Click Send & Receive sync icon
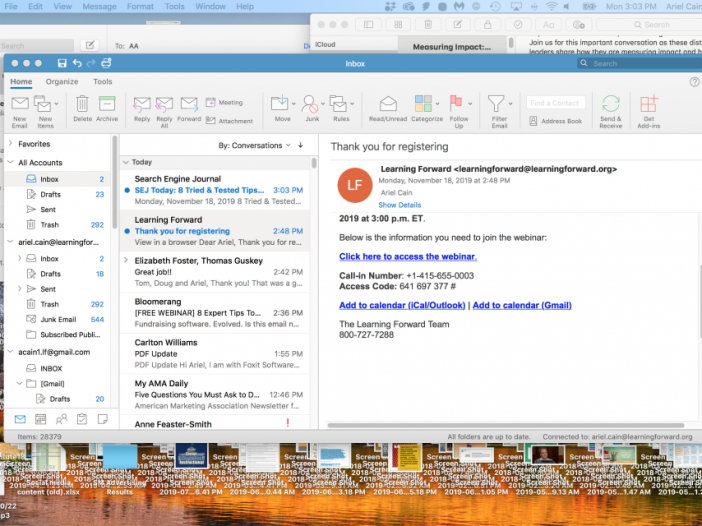The width and height of the screenshot is (702, 526). tap(611, 103)
